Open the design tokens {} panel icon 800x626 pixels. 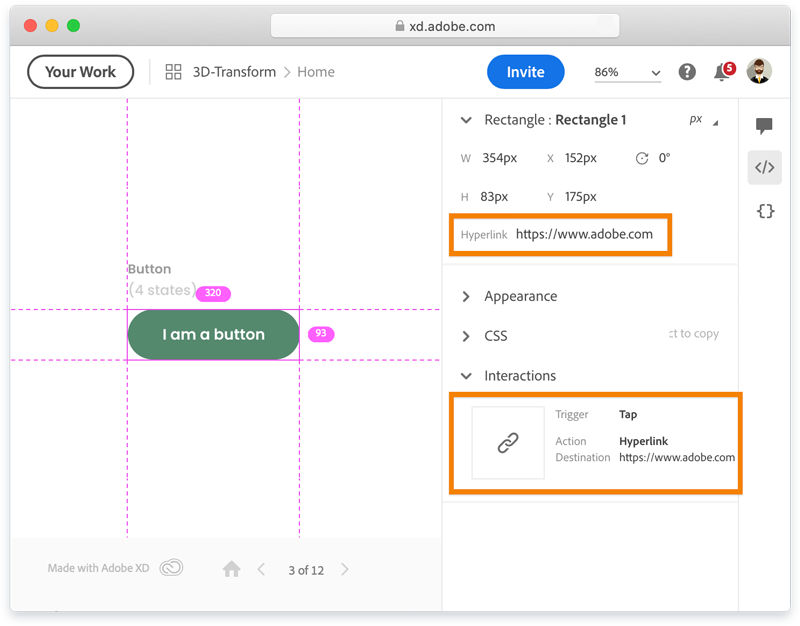coord(765,211)
